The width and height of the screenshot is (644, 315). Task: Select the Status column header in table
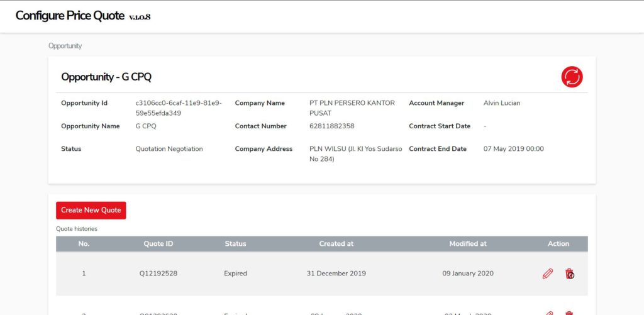tap(235, 243)
